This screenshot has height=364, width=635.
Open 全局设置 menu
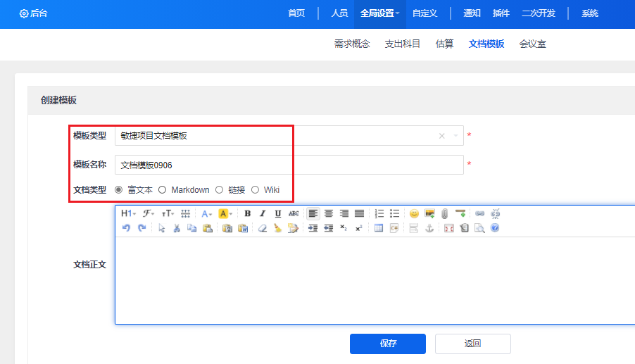pos(380,13)
